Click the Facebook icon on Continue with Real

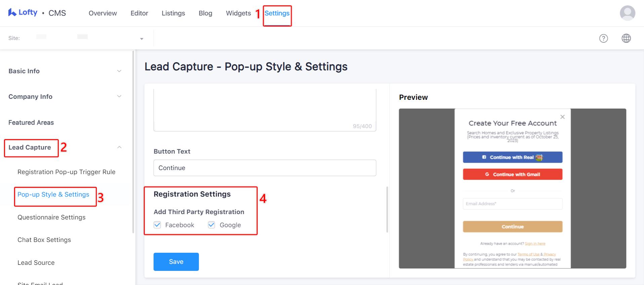[x=484, y=157]
